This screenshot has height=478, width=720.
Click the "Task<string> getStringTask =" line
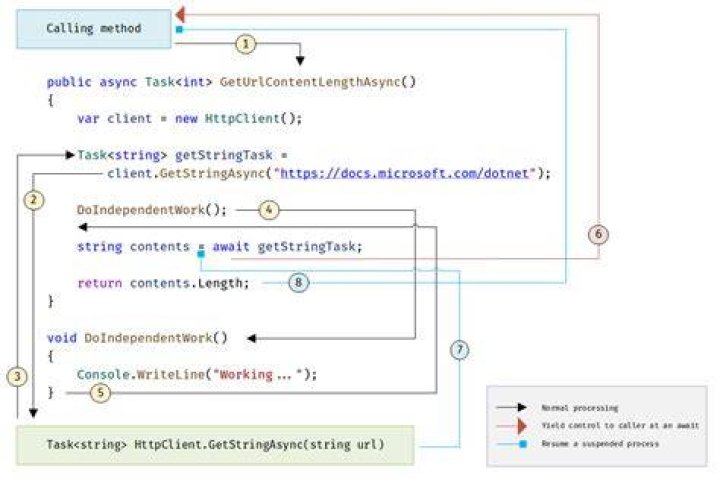click(182, 155)
